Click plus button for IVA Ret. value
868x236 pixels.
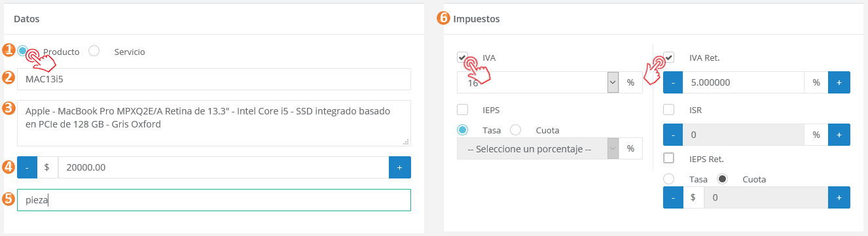coord(839,83)
